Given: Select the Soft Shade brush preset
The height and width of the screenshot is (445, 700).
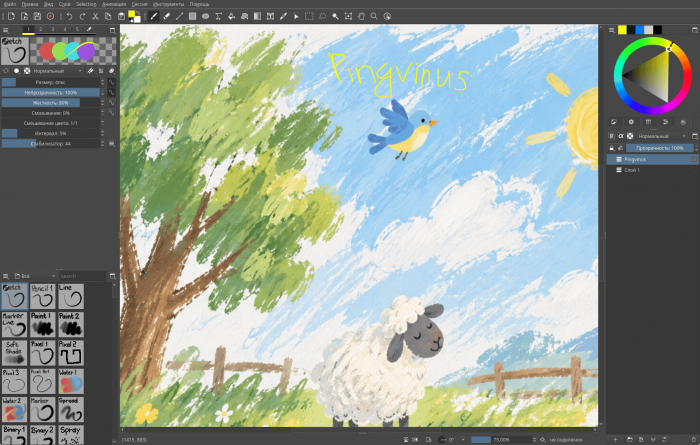Looking at the screenshot, I should 14,353.
